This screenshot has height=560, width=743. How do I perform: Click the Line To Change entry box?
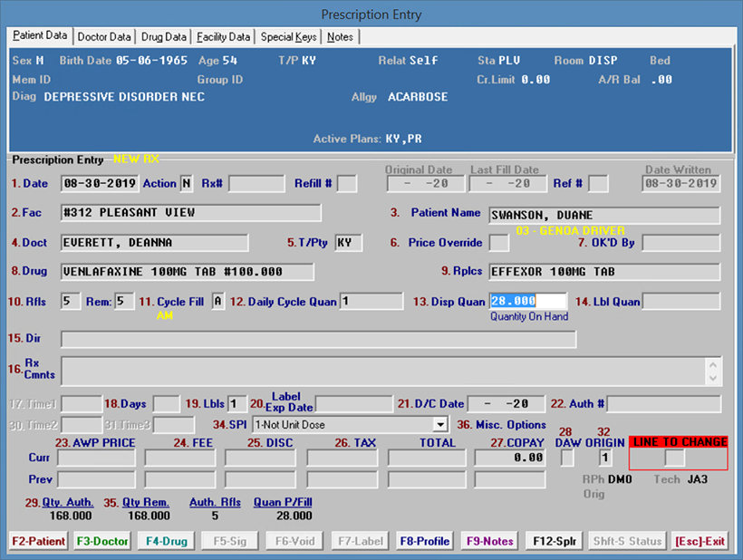click(x=674, y=459)
